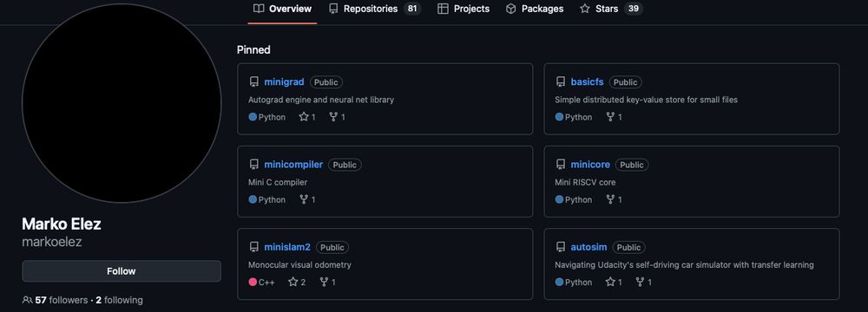This screenshot has width=868, height=312.
Task: Click the minicompiler fork count icon
Action: pyautogui.click(x=303, y=199)
